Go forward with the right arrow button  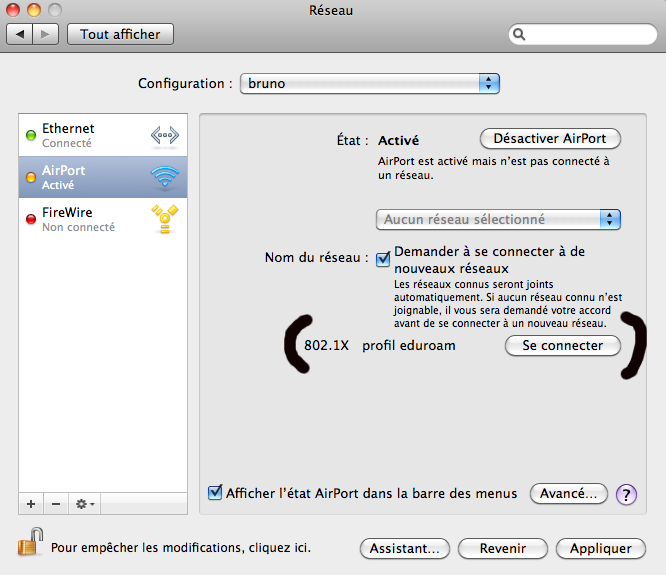tap(47, 34)
